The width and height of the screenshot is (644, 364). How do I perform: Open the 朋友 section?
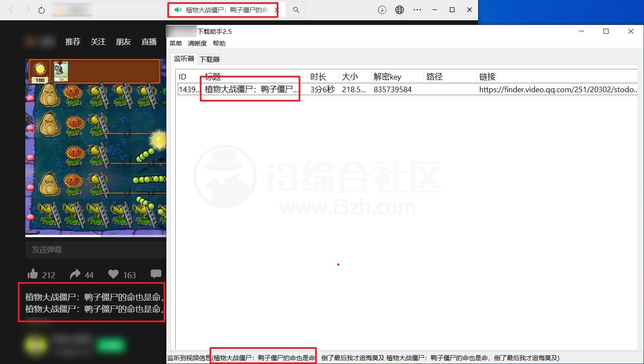(123, 41)
